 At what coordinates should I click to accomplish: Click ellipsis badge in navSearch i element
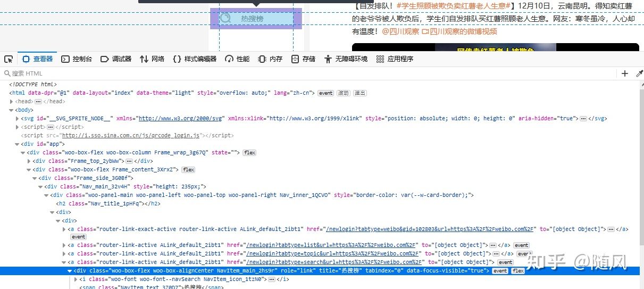(x=272, y=279)
